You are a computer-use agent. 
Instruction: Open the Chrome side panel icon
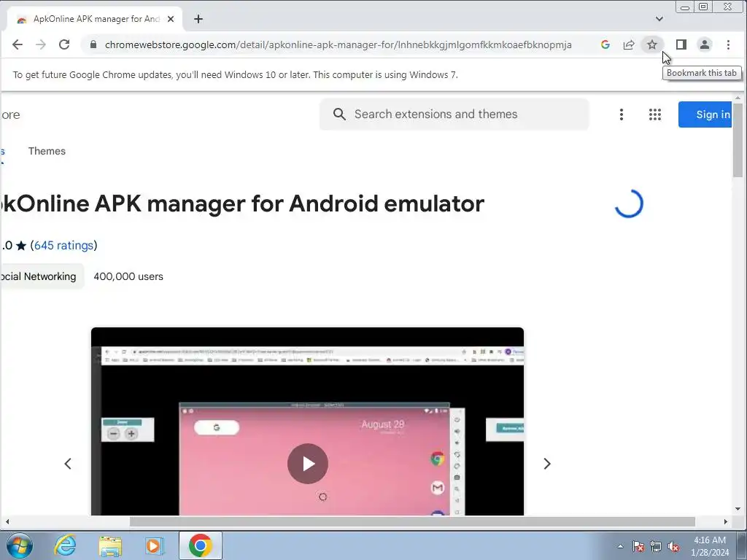[x=681, y=44]
